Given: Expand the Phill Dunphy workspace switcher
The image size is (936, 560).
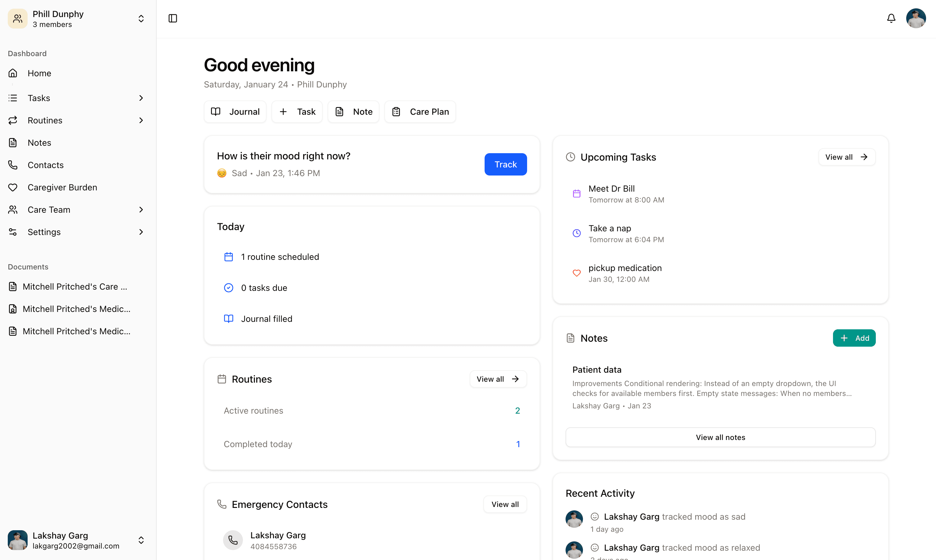Looking at the screenshot, I should (141, 18).
